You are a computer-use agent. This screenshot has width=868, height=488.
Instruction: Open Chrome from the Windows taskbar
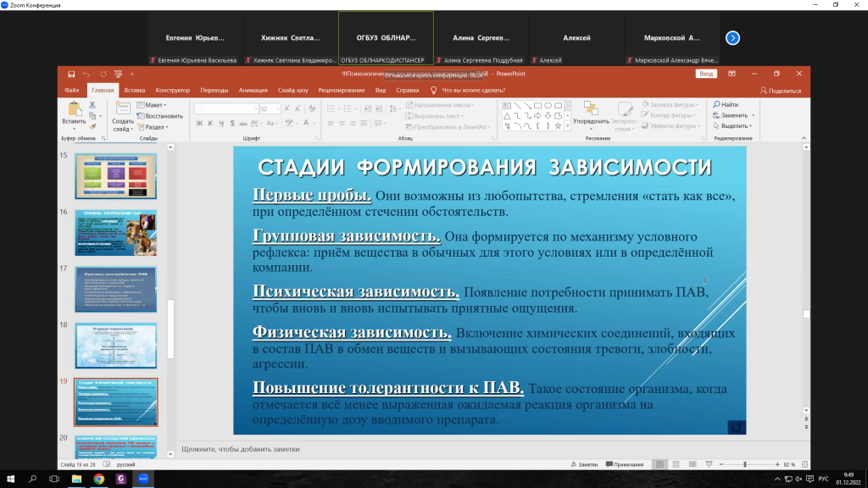(x=98, y=480)
